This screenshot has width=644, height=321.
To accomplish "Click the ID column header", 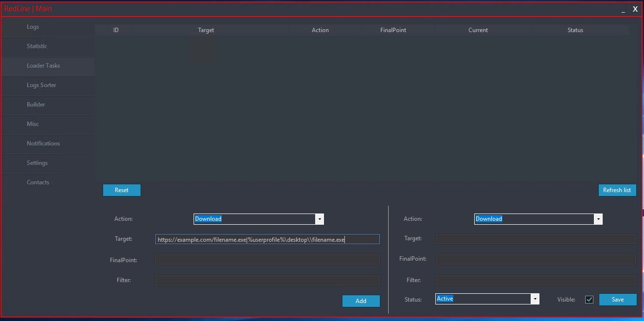I will 116,30.
